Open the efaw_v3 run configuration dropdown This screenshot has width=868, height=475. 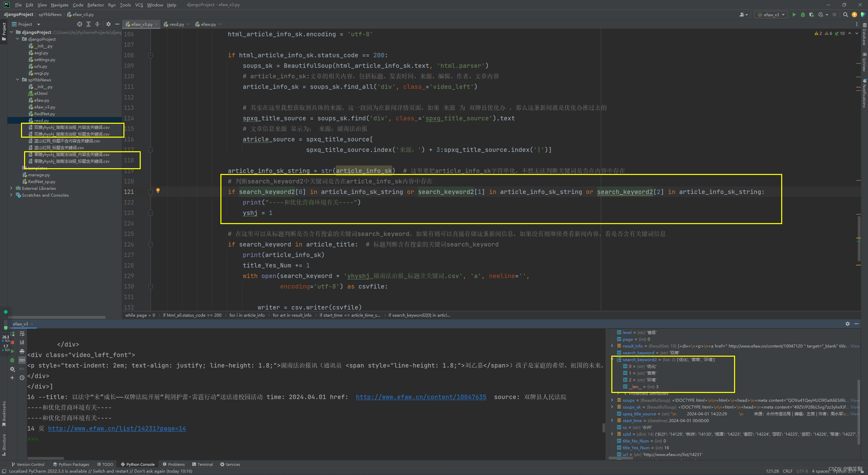(x=771, y=15)
